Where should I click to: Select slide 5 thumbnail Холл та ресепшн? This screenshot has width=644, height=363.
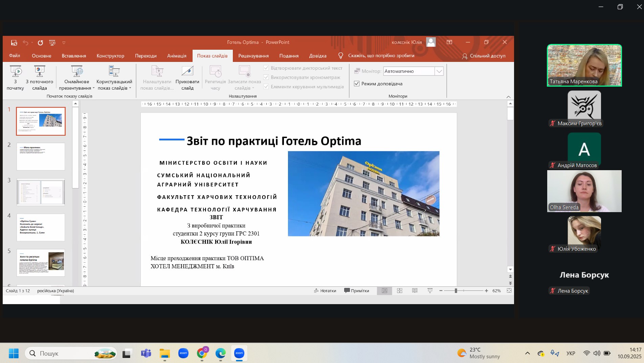[x=41, y=263]
